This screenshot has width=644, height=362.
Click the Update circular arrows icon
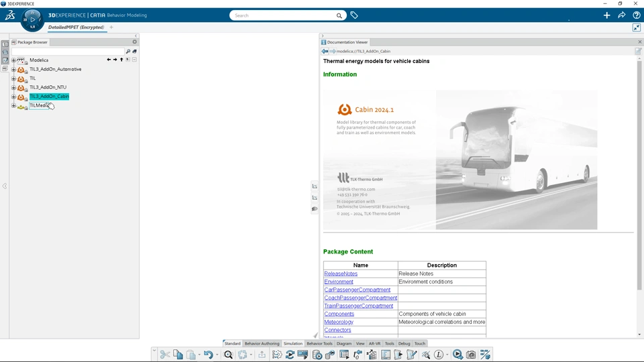tap(242, 355)
